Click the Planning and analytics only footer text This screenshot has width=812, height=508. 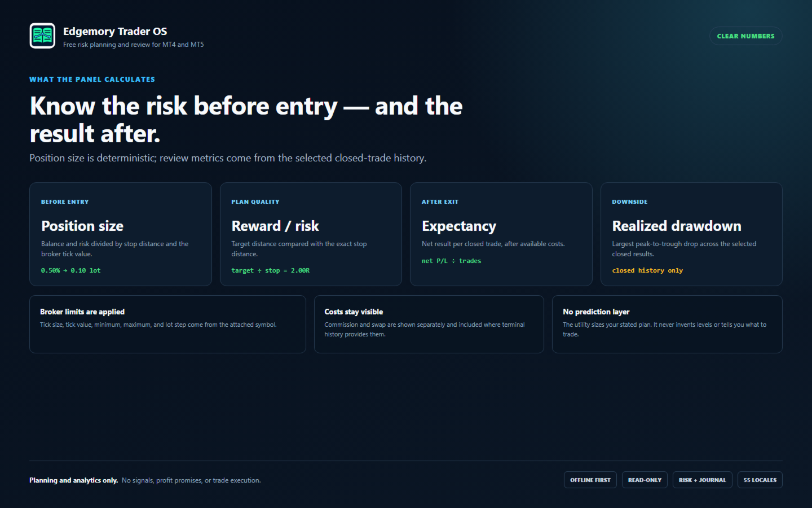coord(74,480)
